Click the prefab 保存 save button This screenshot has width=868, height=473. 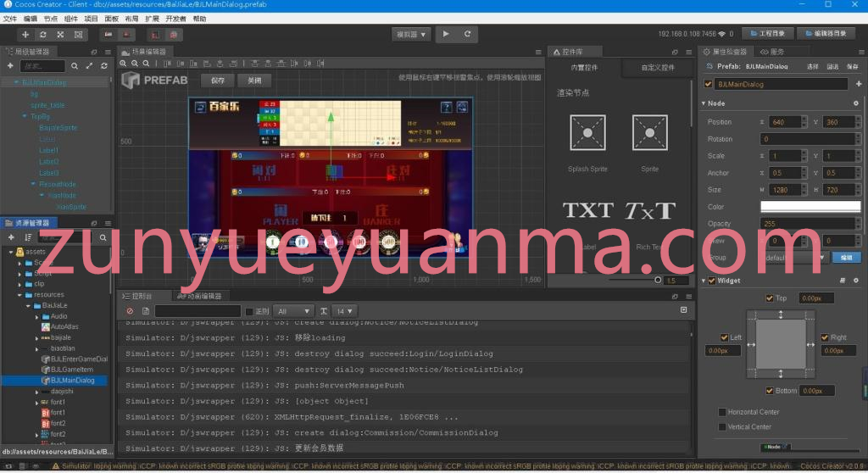(218, 81)
